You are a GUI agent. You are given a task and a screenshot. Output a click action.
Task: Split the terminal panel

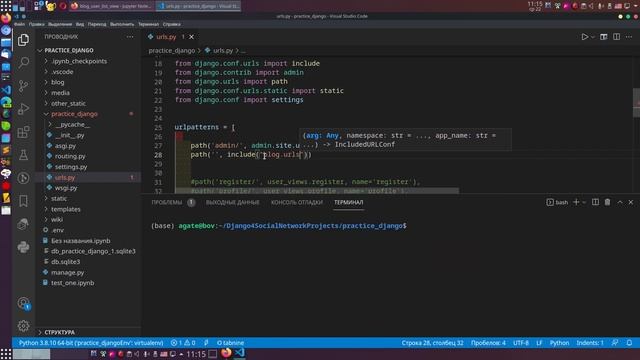(x=596, y=202)
